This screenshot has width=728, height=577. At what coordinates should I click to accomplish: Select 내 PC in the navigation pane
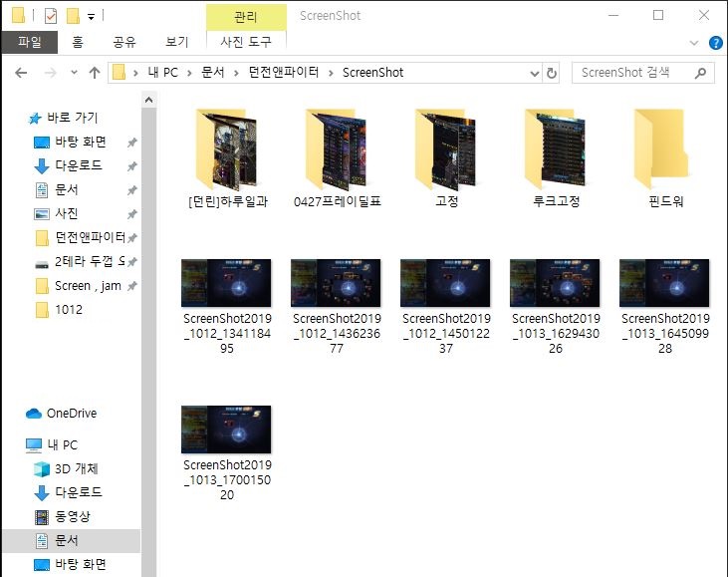[52, 445]
